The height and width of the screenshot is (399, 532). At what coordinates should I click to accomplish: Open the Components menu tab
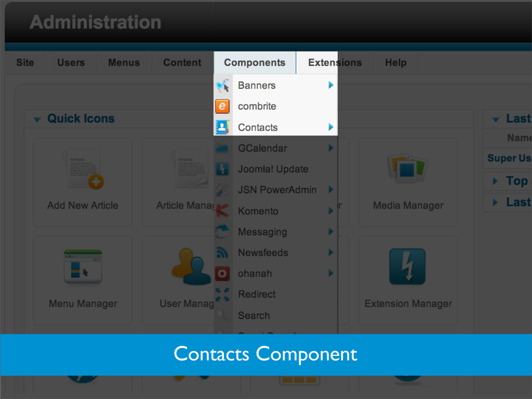coord(255,62)
